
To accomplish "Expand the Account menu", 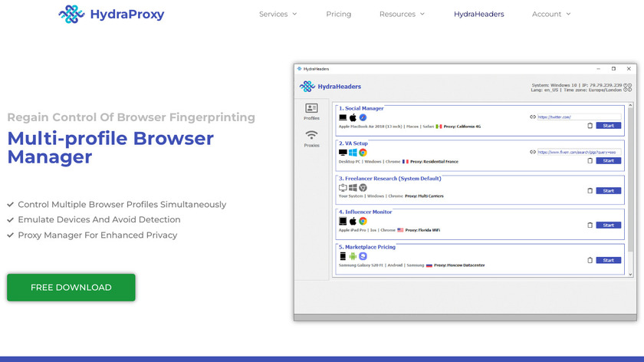I will pyautogui.click(x=551, y=14).
